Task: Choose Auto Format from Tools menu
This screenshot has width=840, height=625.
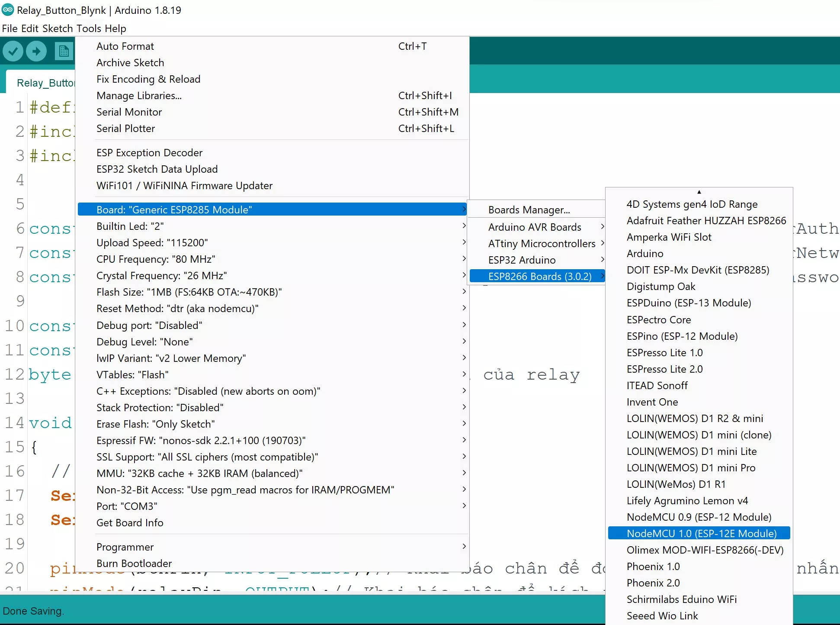Action: (273, 46)
